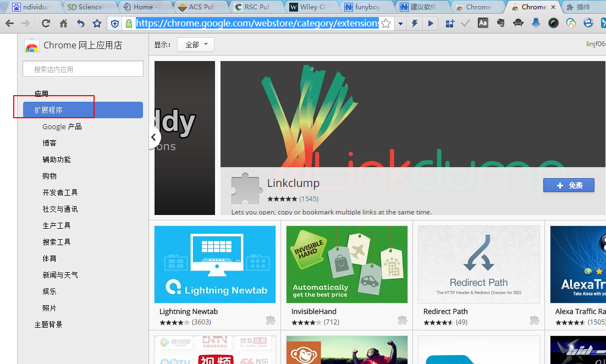This screenshot has width=606, height=364.
Task: Open the 新闻与天气 subcategory
Action: (60, 275)
